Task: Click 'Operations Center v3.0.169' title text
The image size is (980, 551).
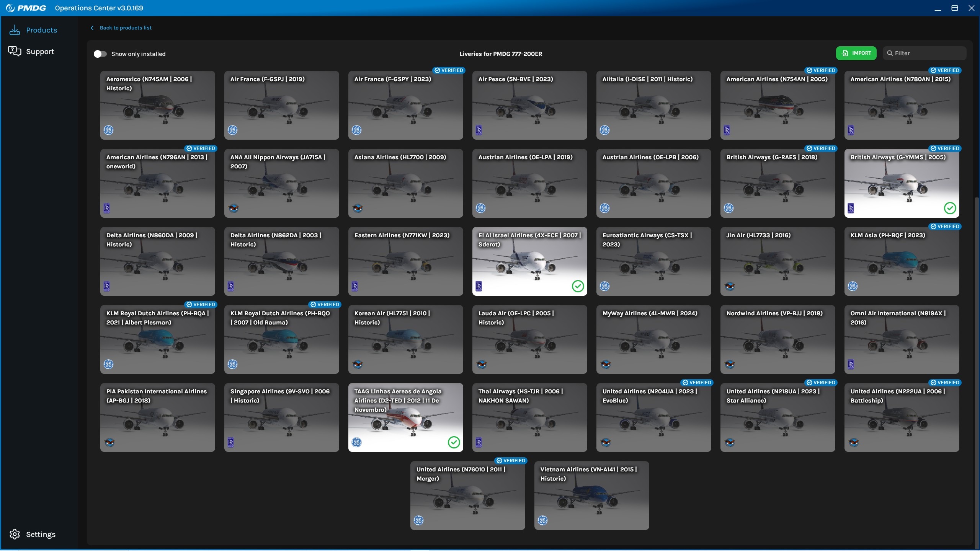Action: click(99, 8)
